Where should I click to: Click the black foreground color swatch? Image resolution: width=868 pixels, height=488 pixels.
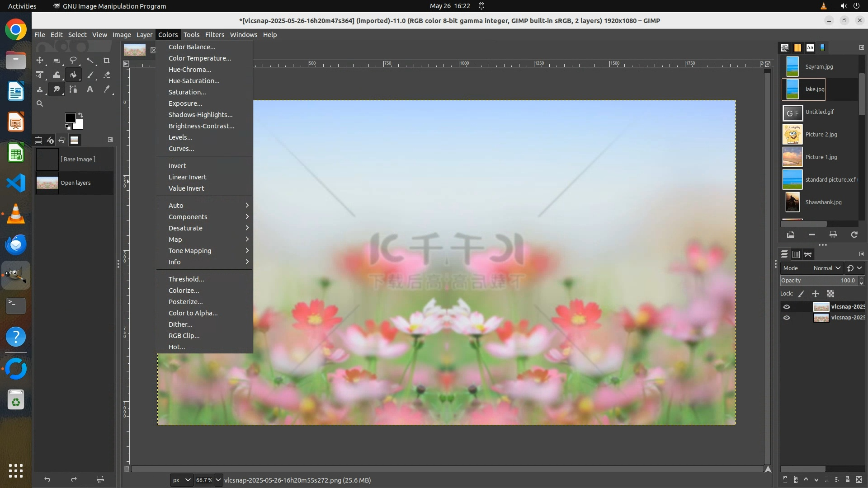click(70, 118)
